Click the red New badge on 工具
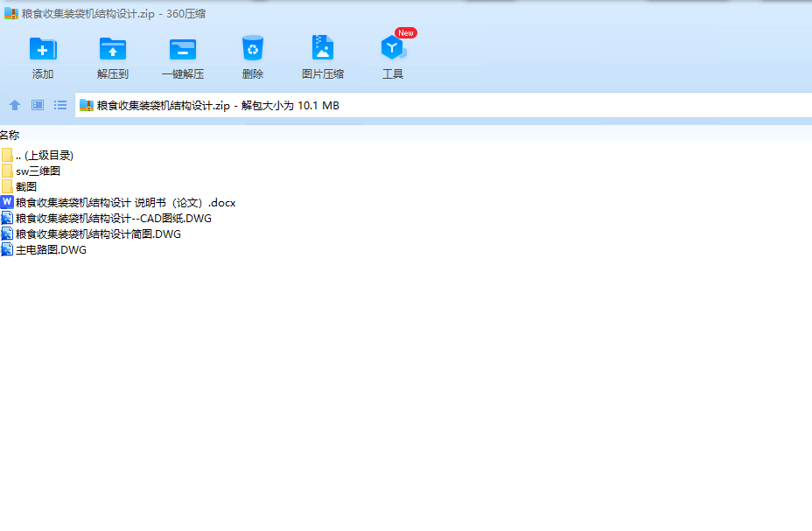 405,32
